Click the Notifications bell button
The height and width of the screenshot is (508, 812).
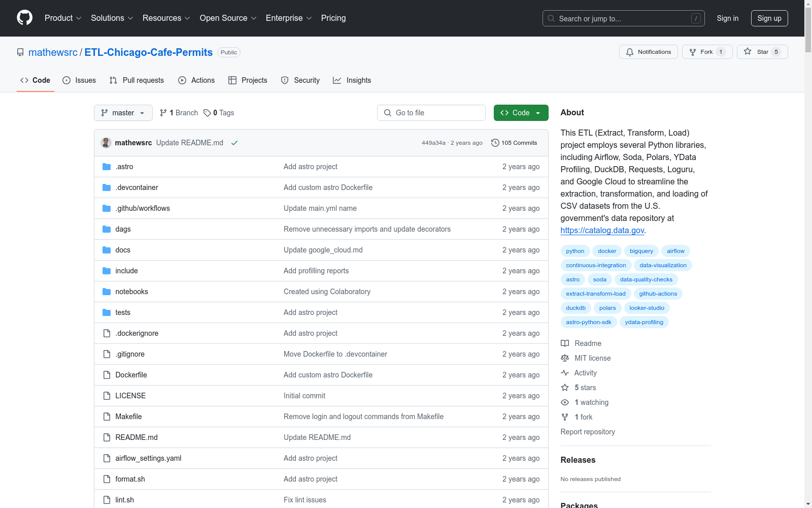click(x=648, y=52)
